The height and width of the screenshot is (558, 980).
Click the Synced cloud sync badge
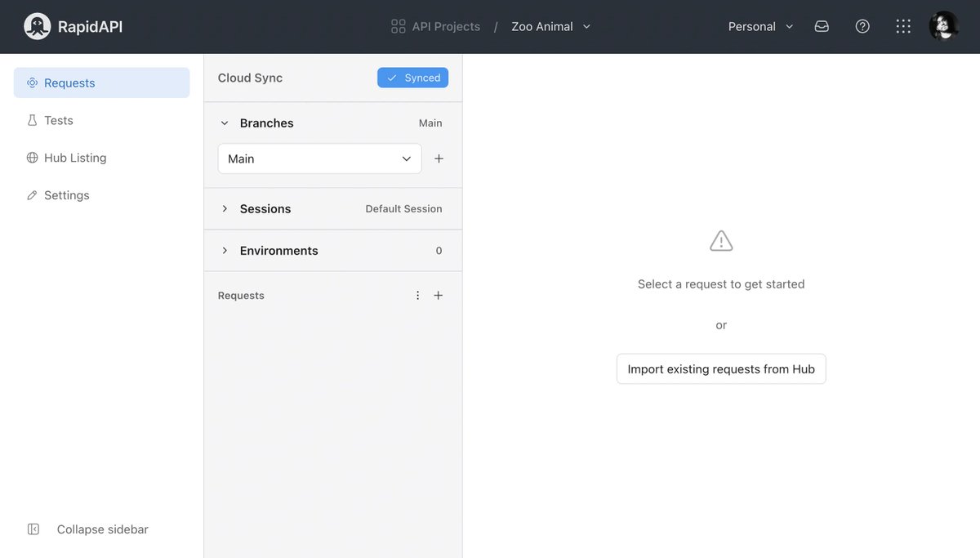pos(412,77)
